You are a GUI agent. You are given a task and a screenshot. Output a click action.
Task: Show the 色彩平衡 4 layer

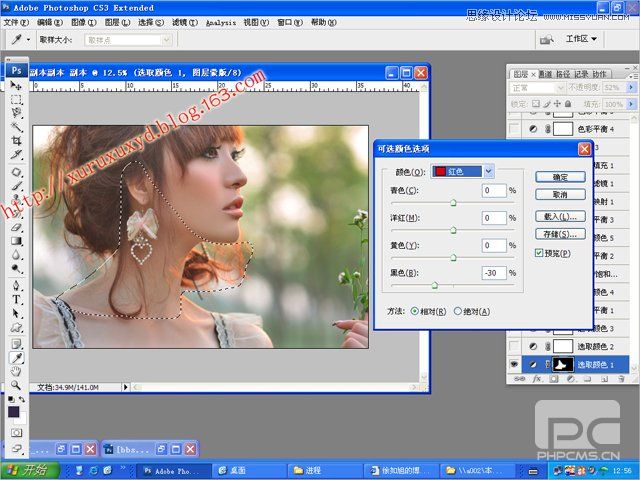click(514, 129)
